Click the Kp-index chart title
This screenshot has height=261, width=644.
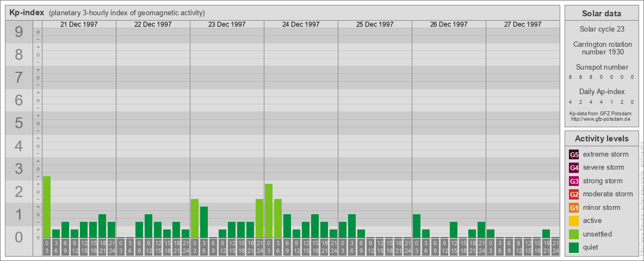(x=27, y=13)
